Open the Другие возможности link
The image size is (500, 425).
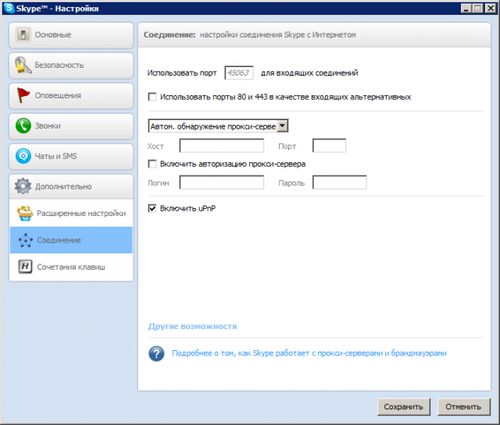[x=192, y=326]
